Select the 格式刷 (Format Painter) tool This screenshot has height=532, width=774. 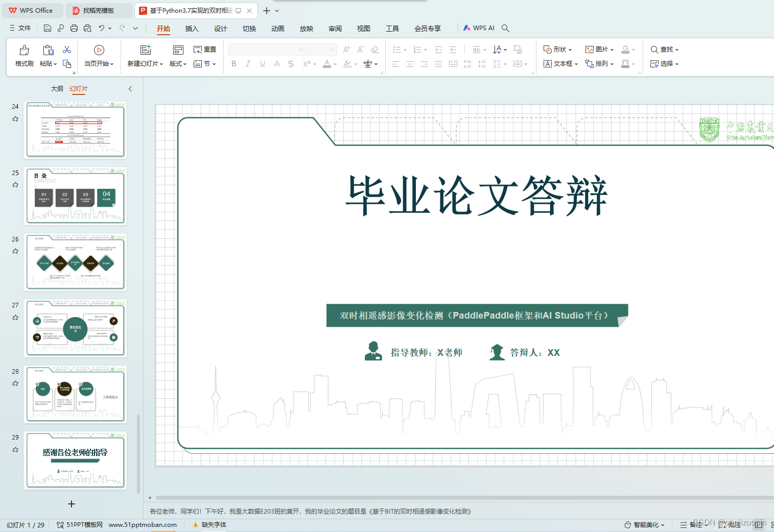click(24, 56)
